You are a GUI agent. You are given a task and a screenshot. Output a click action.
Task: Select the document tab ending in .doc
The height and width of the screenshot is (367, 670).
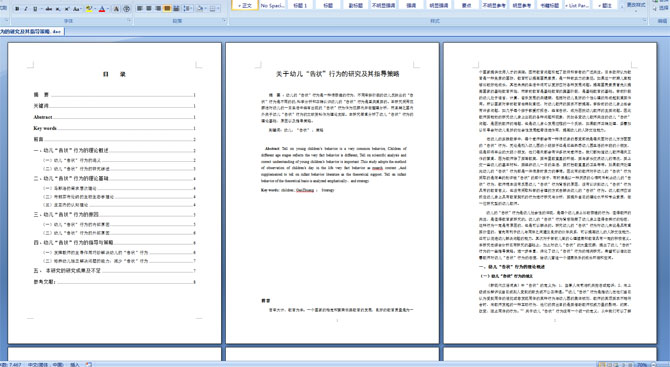[x=32, y=32]
